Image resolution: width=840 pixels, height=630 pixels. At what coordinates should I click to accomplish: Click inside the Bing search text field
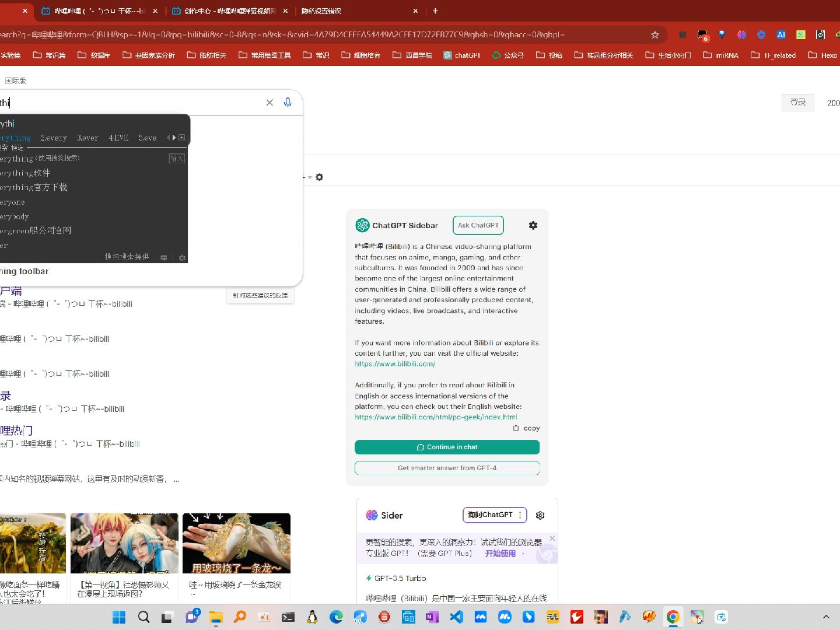coord(131,103)
